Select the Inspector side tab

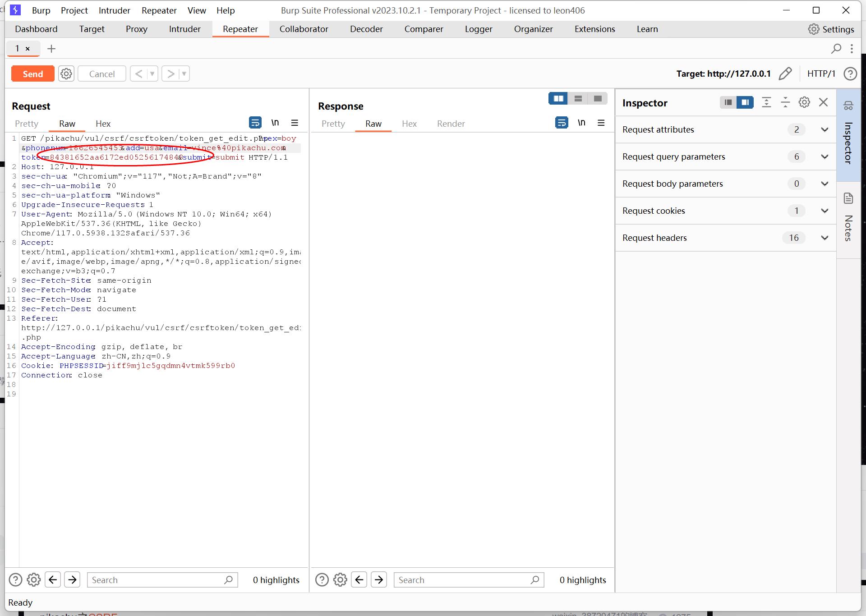tap(848, 135)
